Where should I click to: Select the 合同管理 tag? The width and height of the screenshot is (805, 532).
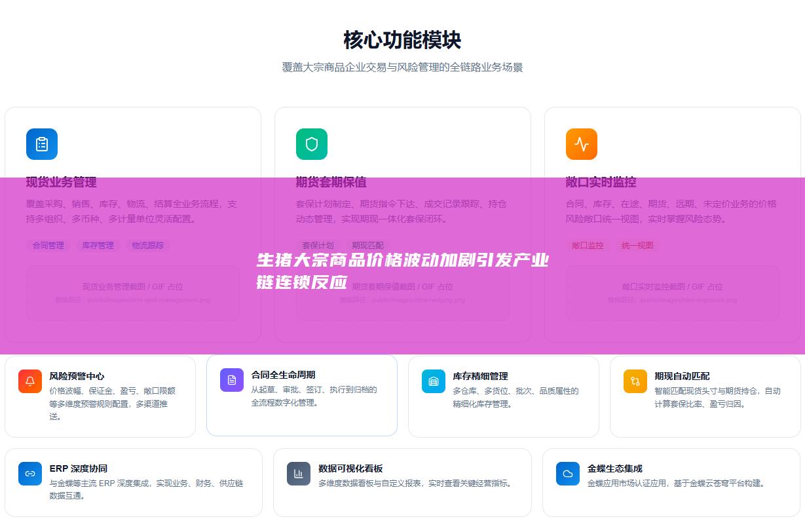tap(48, 246)
